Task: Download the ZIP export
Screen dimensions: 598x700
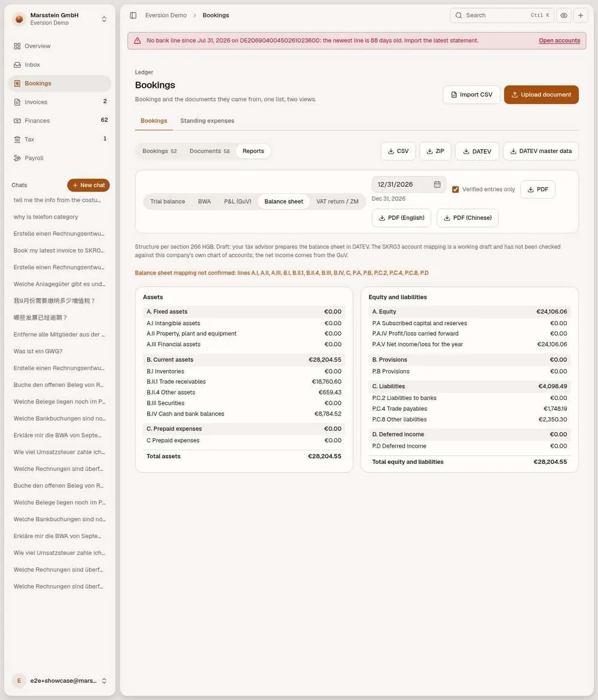Action: 435,151
